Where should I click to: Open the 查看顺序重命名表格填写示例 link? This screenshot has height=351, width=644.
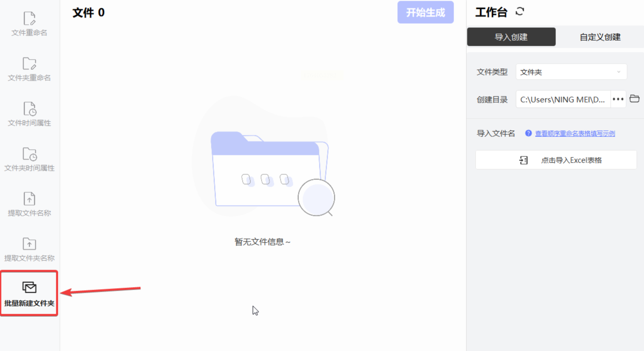click(x=575, y=133)
